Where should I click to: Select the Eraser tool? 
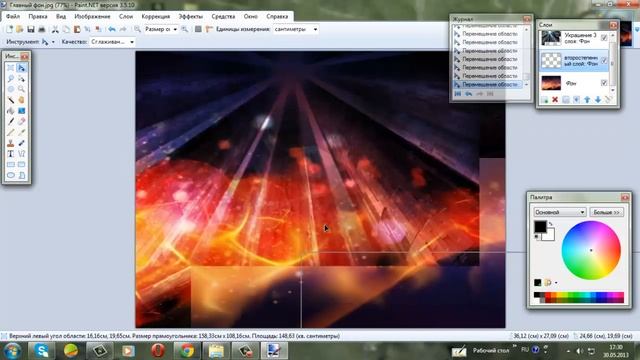click(x=21, y=121)
